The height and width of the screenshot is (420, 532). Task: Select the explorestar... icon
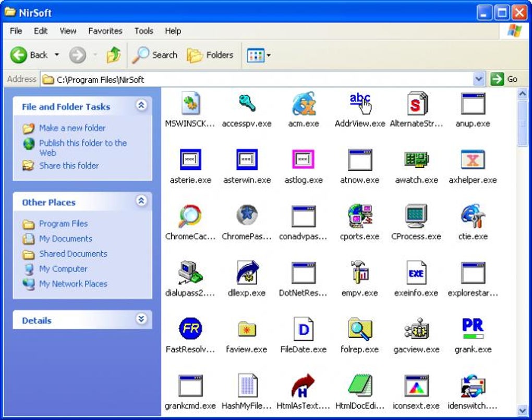tap(473, 273)
